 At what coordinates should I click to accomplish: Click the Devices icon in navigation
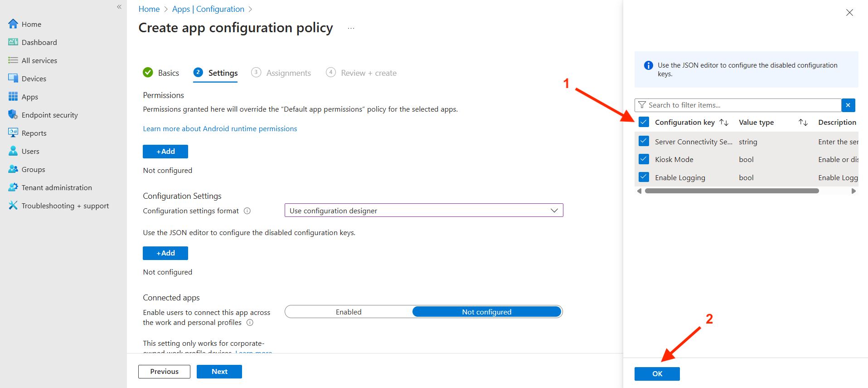coord(13,79)
